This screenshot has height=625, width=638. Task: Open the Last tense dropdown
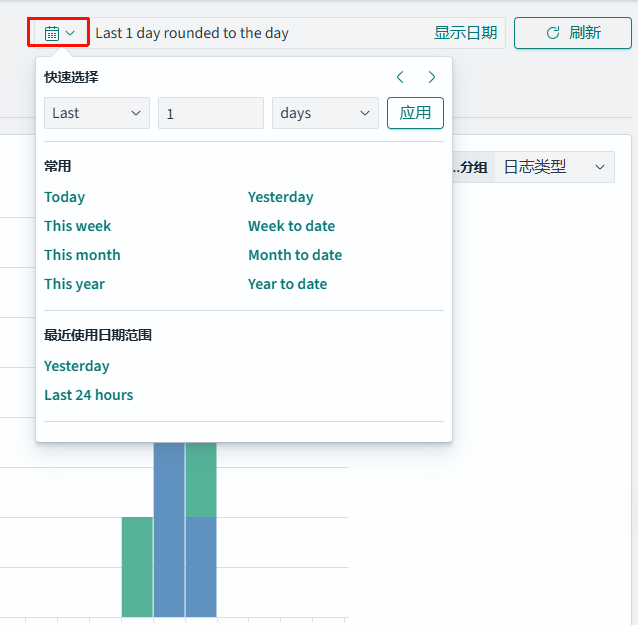click(x=97, y=113)
